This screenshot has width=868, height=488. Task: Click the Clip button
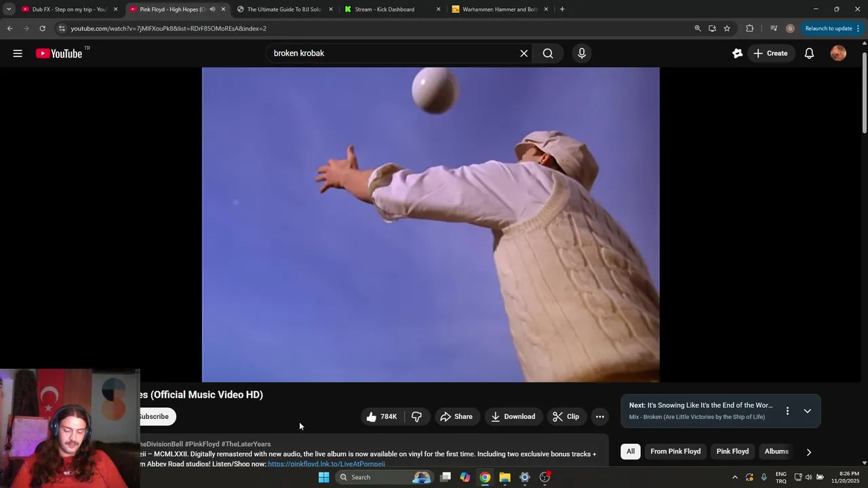pyautogui.click(x=566, y=417)
